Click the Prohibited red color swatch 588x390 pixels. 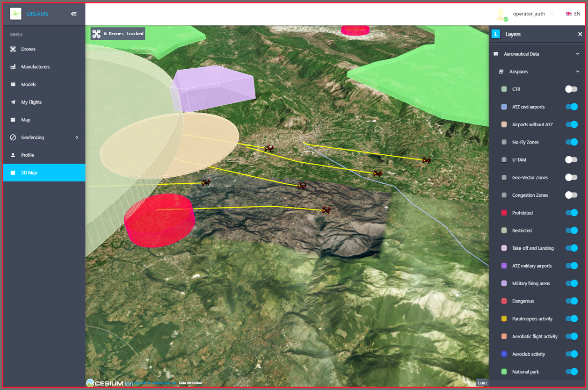[x=504, y=213]
